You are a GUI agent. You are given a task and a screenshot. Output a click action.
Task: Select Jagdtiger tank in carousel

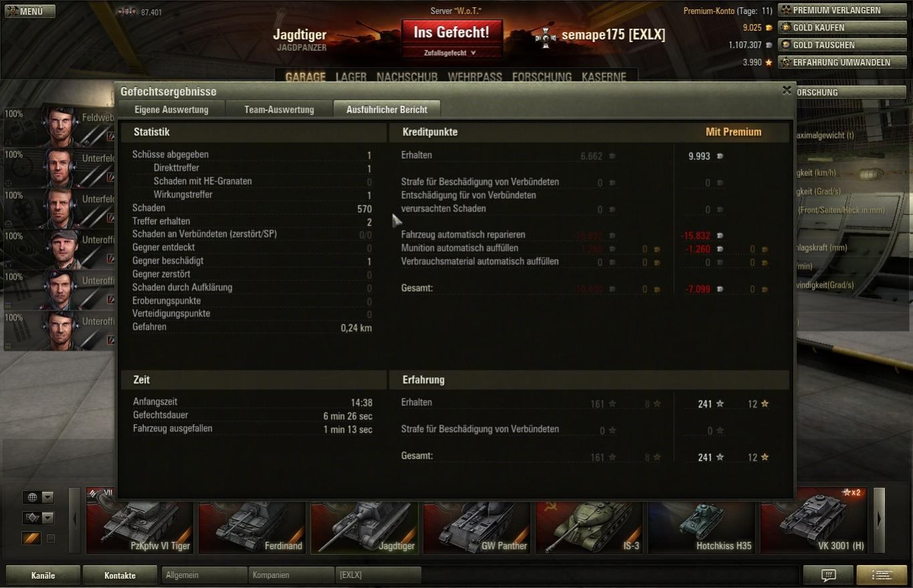coord(364,520)
